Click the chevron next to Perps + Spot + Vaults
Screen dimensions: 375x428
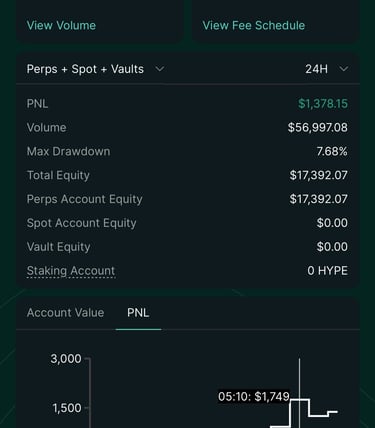[x=160, y=69]
